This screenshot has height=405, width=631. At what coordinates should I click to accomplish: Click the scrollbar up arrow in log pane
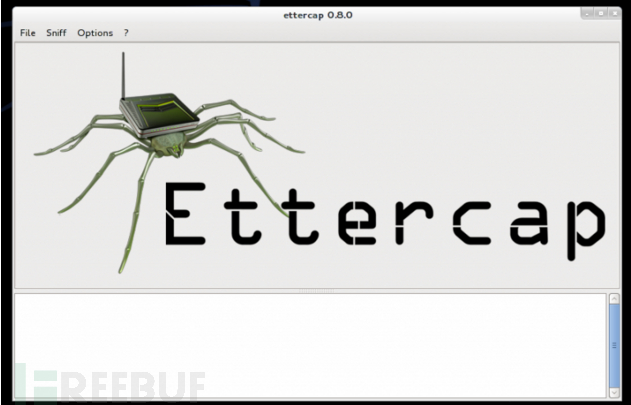pos(614,299)
